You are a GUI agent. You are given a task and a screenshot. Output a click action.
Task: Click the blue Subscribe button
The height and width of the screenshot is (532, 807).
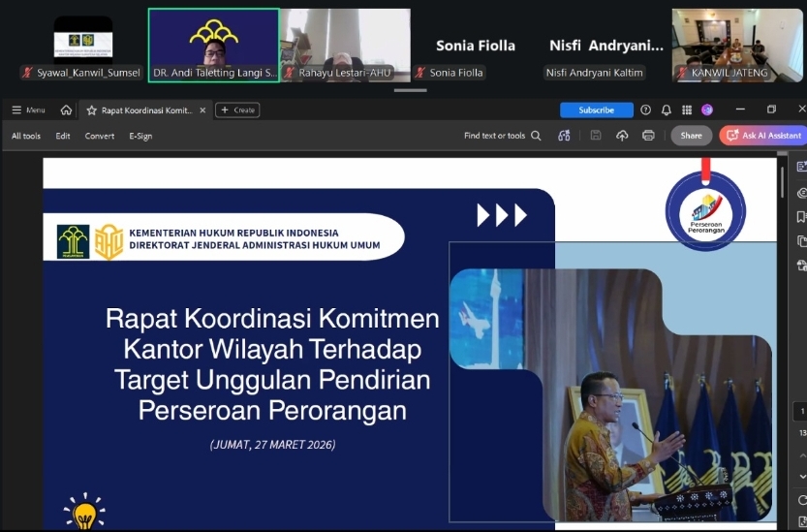tap(597, 110)
